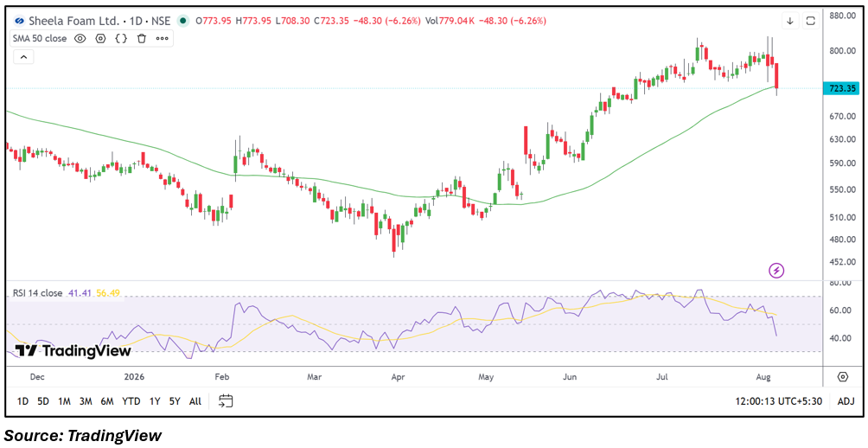Select the All time range
This screenshot has width=868, height=448.
[195, 401]
